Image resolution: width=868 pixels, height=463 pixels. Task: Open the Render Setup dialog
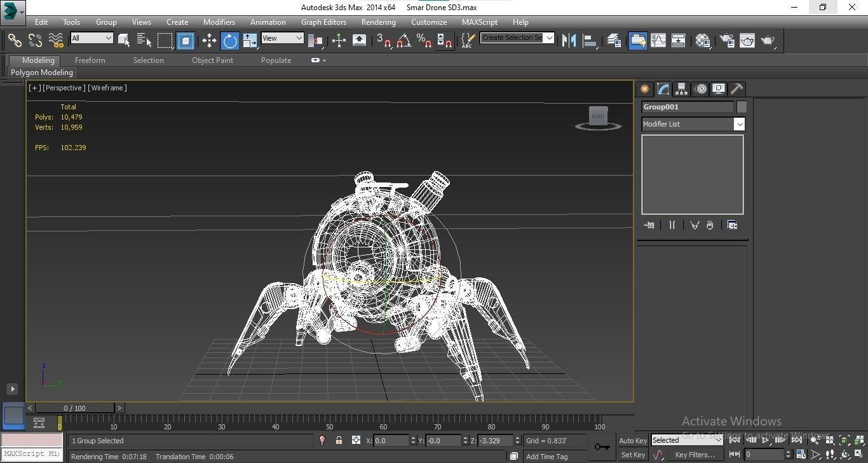click(x=726, y=41)
